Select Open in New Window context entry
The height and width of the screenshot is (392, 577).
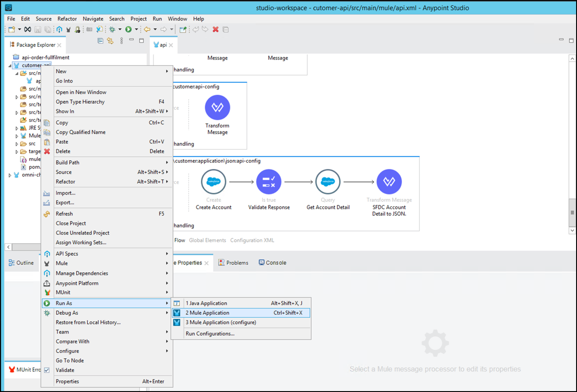tap(107, 92)
